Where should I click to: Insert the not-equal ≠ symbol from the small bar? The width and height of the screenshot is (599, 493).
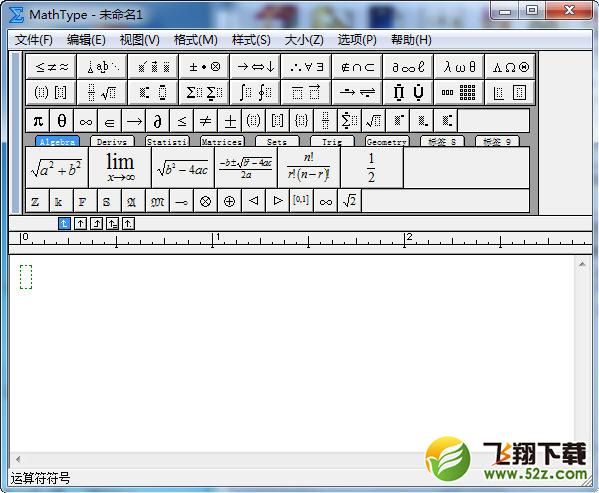pos(206,121)
